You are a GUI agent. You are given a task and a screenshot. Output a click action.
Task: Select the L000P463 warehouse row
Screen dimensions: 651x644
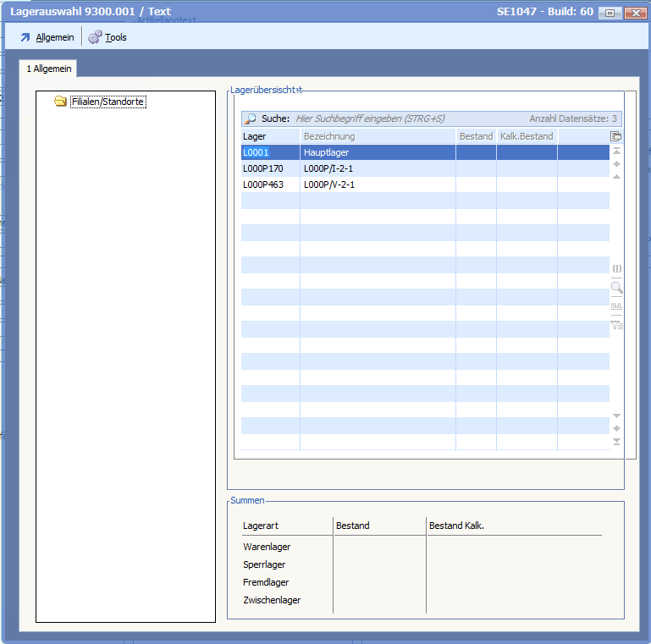point(325,184)
